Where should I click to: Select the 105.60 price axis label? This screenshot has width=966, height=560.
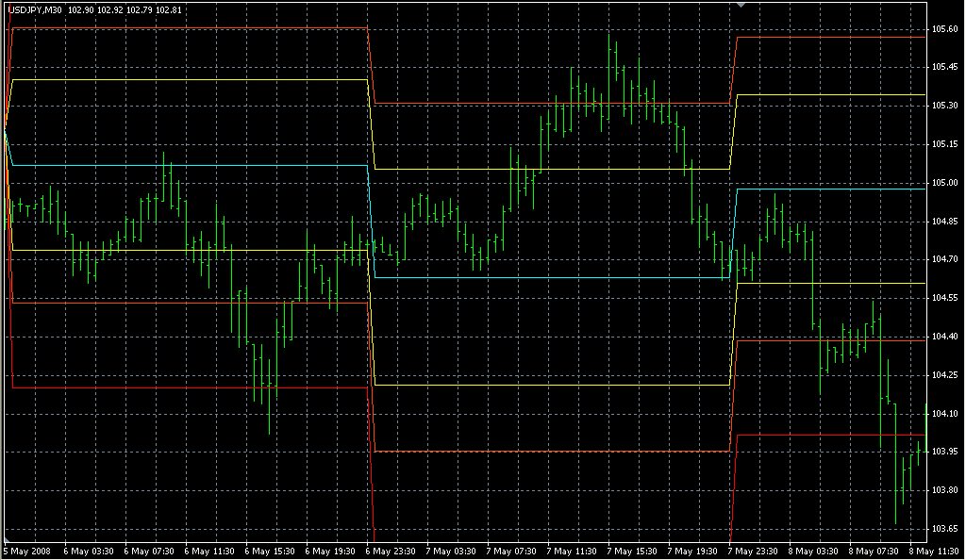click(x=945, y=29)
